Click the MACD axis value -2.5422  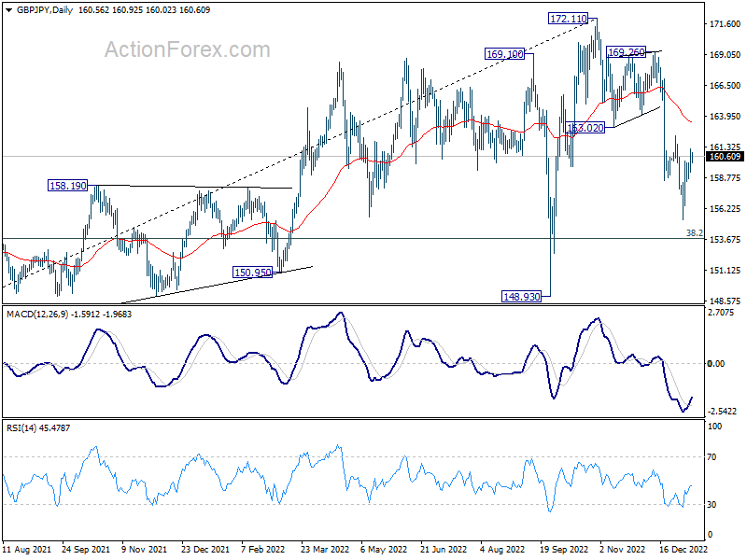tap(722, 412)
